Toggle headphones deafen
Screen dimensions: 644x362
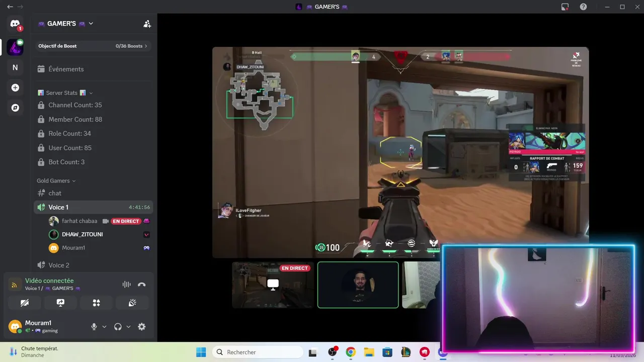(118, 327)
